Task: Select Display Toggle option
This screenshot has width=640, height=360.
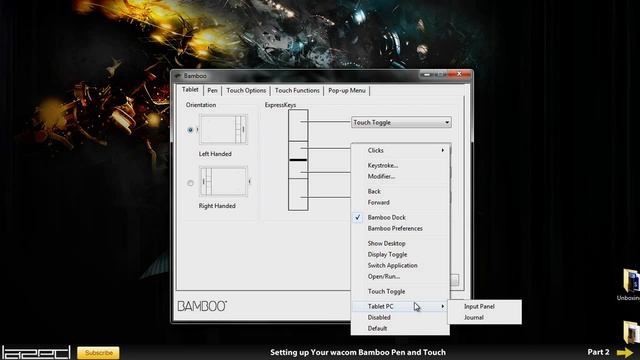Action: tap(400, 254)
